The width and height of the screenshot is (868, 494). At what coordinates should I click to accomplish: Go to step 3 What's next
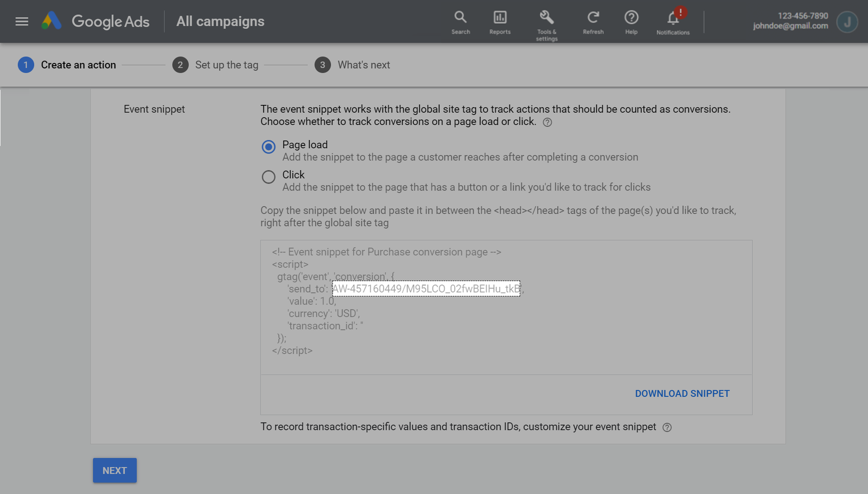coord(353,65)
